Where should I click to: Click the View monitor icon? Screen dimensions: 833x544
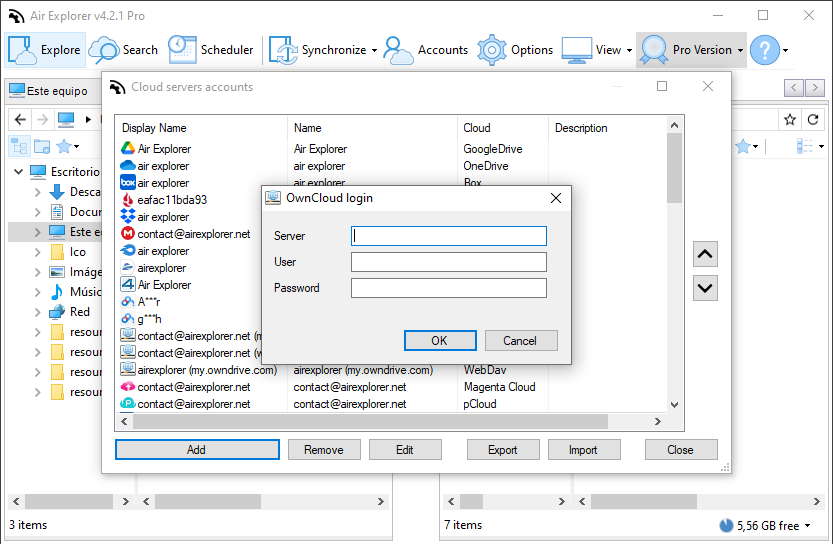576,50
